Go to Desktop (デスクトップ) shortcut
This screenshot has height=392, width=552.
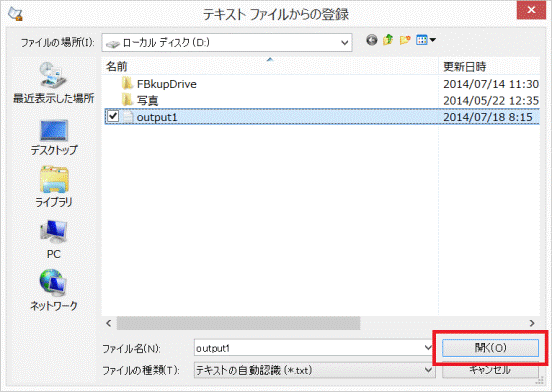click(x=54, y=138)
